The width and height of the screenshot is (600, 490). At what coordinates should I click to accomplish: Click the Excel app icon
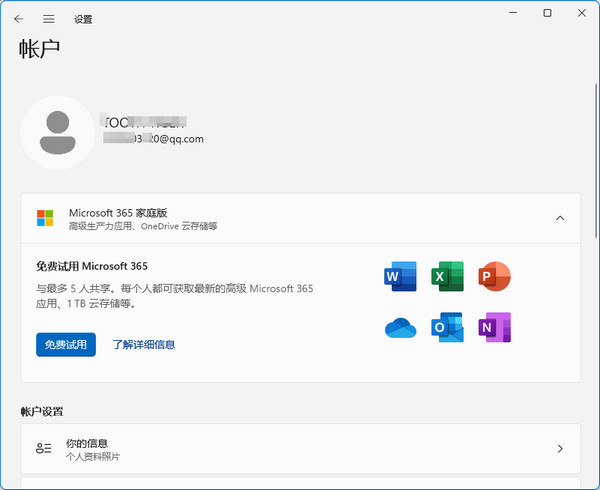[x=447, y=276]
